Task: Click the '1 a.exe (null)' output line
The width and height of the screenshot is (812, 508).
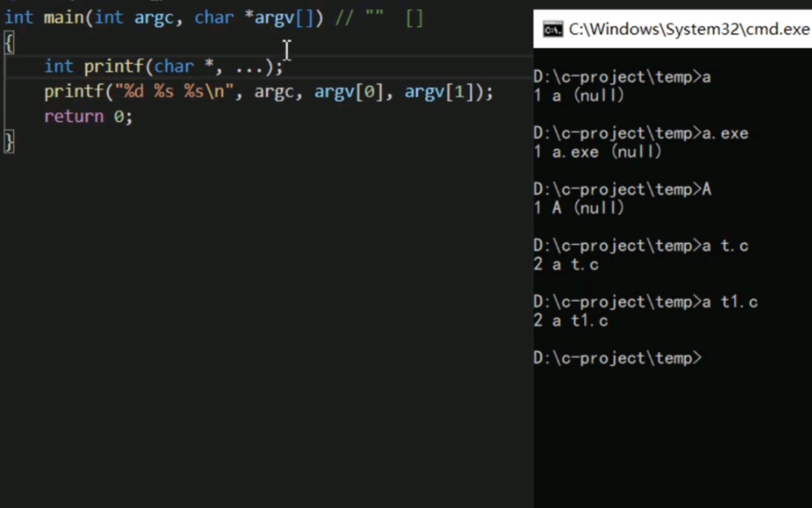Action: [598, 151]
